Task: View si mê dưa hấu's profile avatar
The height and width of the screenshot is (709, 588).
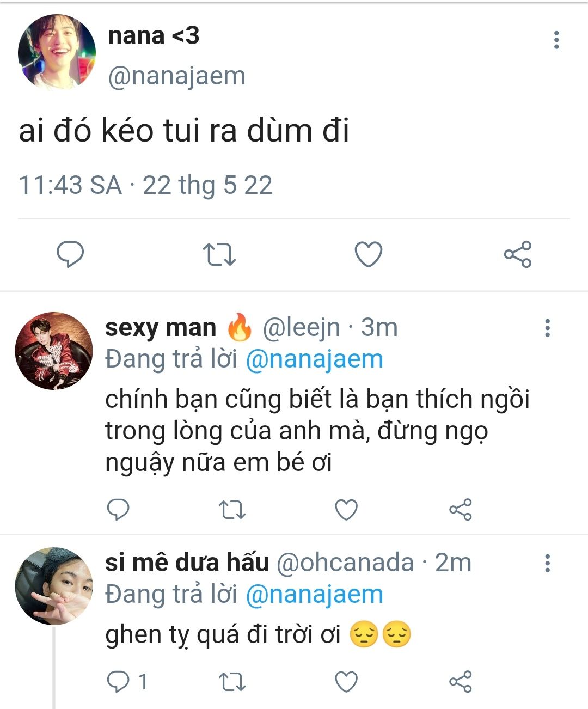Action: point(53,586)
